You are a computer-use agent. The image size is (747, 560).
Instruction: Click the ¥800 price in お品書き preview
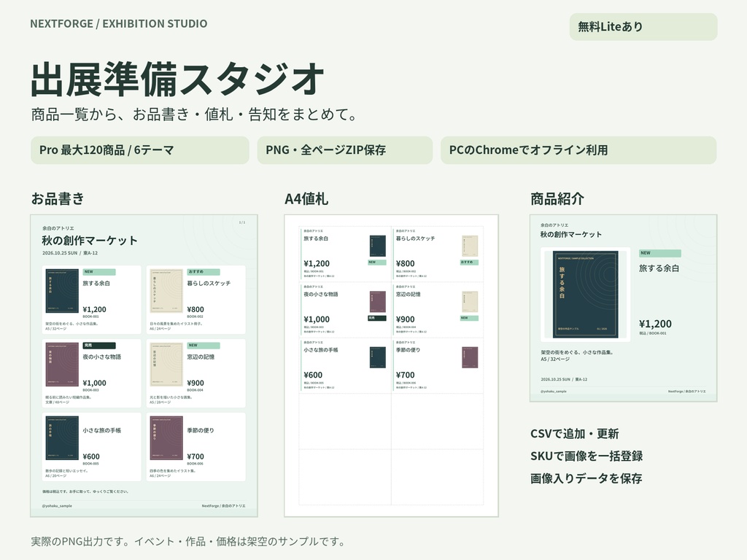tap(196, 309)
